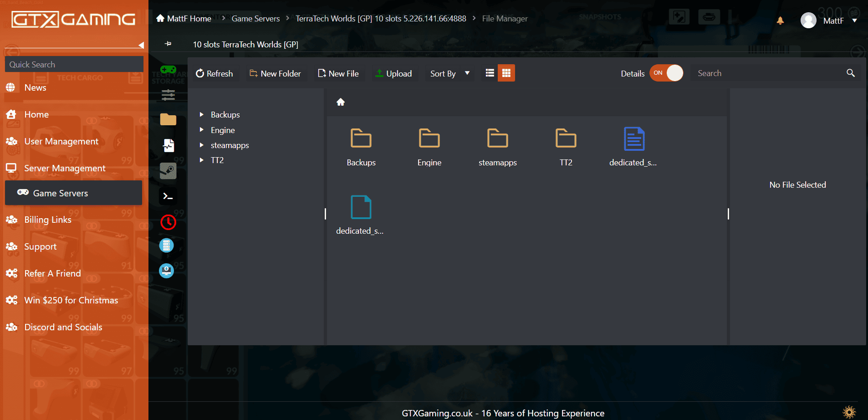This screenshot has width=868, height=420.
Task: Open the red clock scheduled tasks icon
Action: coord(168,222)
